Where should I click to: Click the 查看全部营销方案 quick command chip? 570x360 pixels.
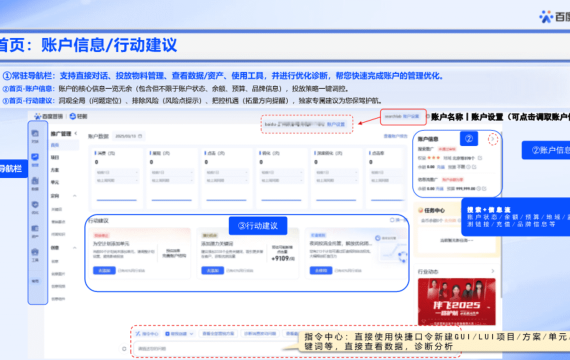(218, 333)
